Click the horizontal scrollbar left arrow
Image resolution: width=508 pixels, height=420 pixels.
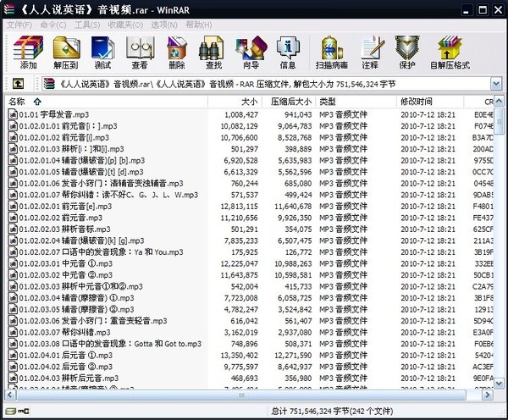(9, 395)
